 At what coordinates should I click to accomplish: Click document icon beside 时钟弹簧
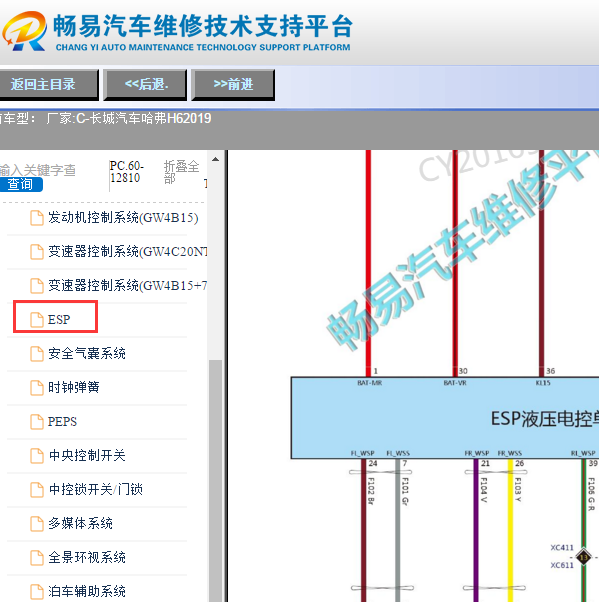point(37,387)
